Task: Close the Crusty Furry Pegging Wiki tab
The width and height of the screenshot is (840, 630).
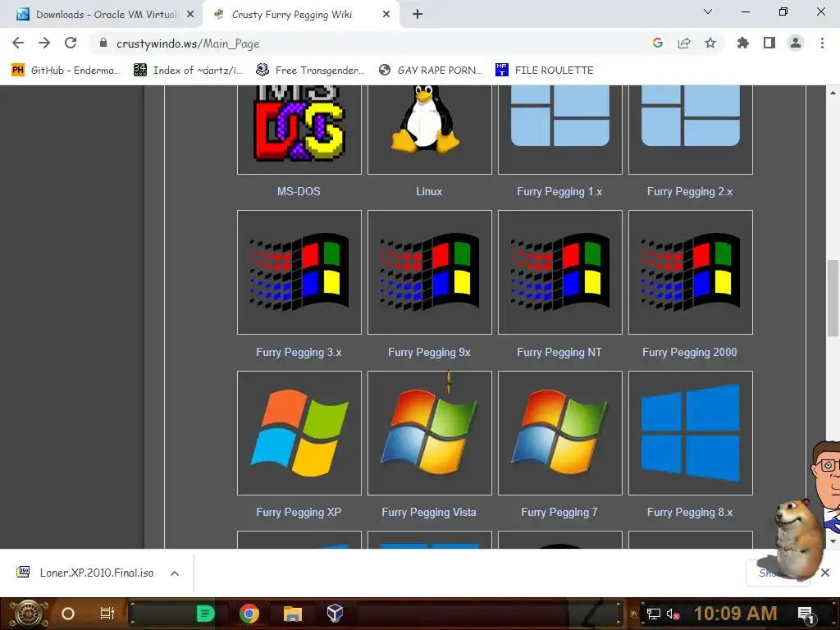Action: point(386,15)
